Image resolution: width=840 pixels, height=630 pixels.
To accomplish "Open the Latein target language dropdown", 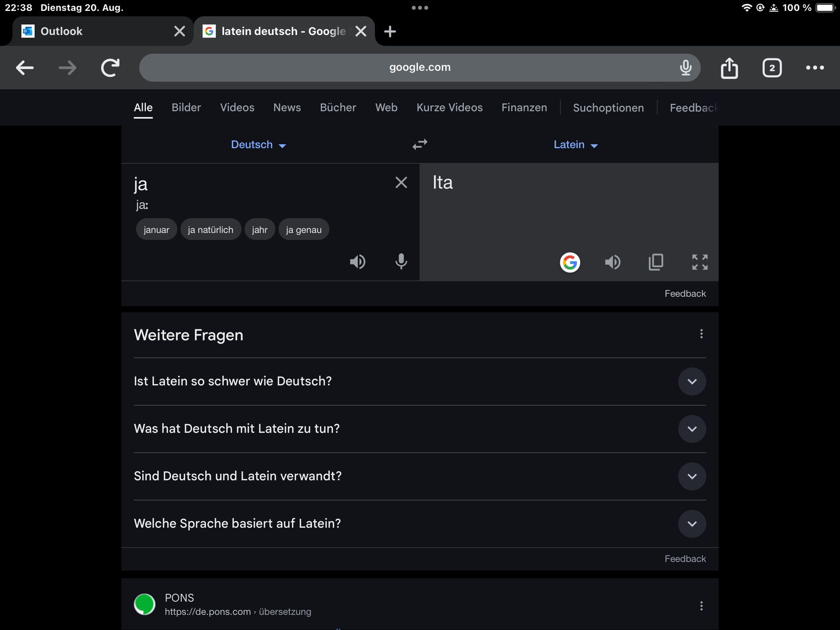I will [x=575, y=145].
